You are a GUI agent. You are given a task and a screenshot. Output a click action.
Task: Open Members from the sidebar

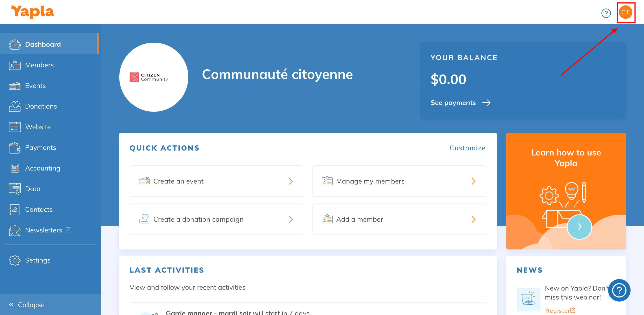pos(39,65)
